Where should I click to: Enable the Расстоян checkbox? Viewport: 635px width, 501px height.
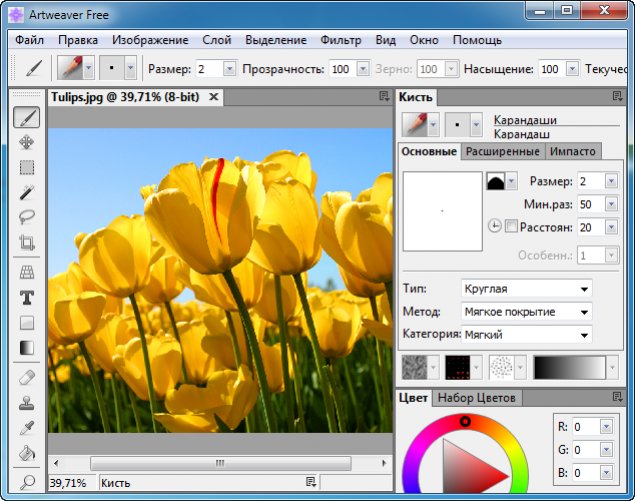coord(511,228)
